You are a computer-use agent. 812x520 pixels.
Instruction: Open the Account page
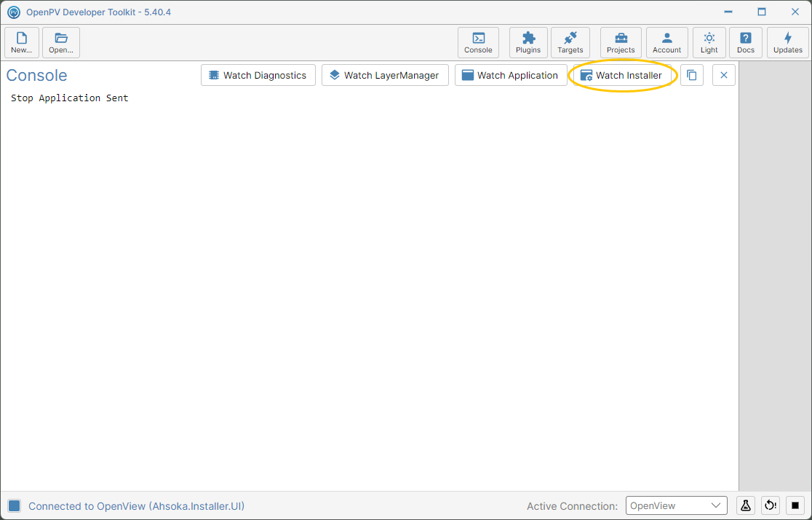667,42
